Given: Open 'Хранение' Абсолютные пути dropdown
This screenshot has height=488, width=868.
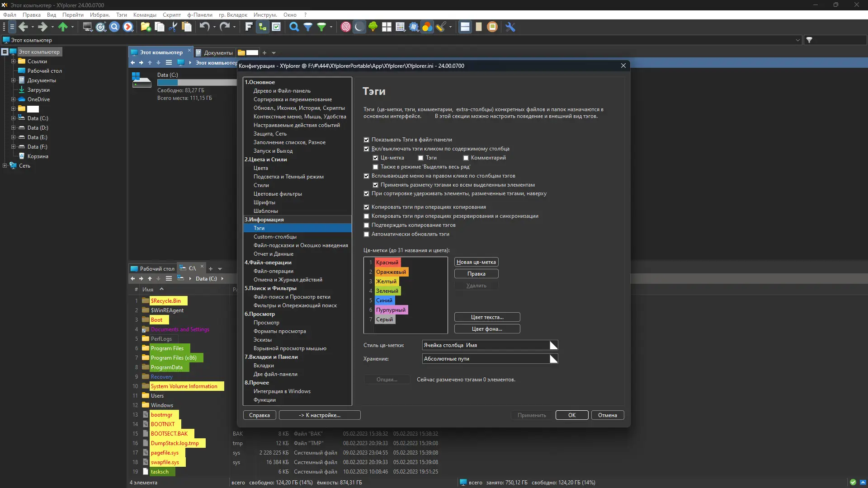Looking at the screenshot, I should coord(553,359).
